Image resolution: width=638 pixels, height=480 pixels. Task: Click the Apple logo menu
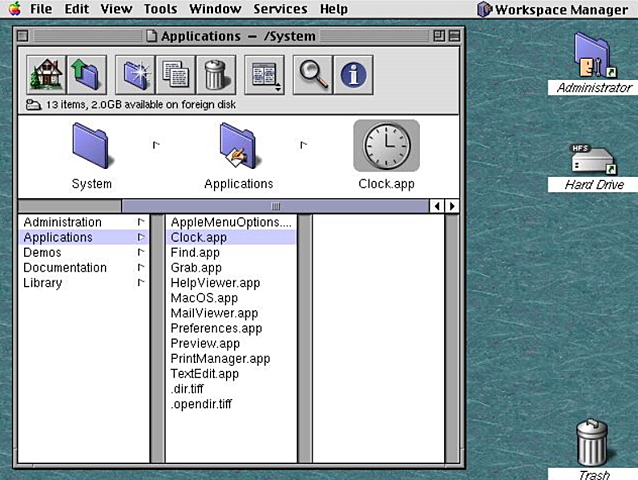[15, 9]
